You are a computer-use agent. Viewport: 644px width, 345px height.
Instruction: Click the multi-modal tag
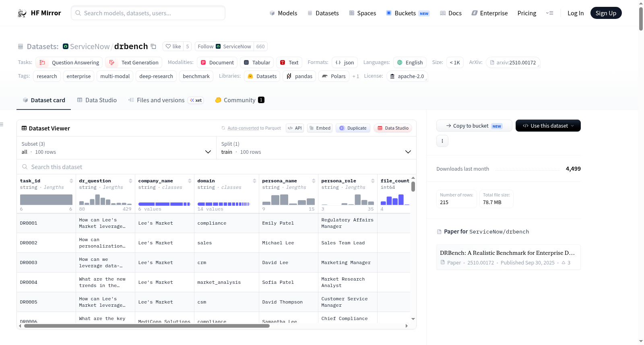115,76
